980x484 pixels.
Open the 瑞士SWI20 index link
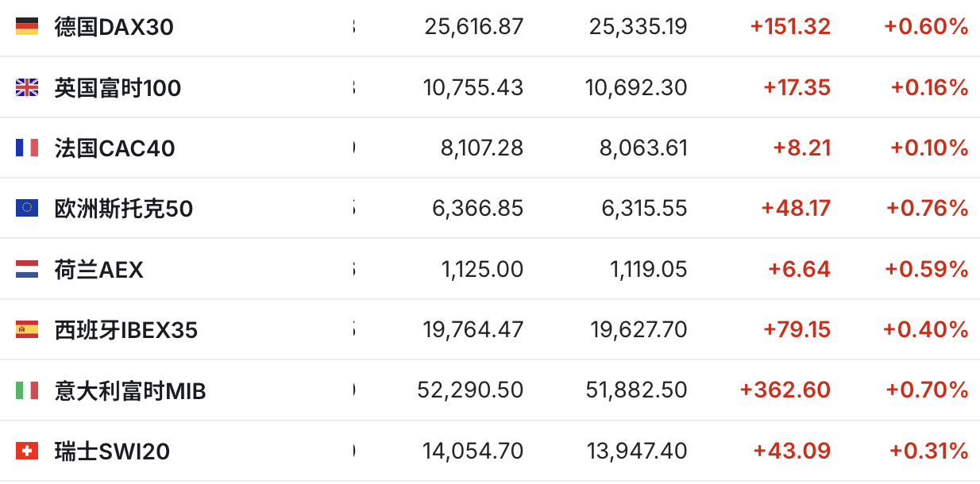pos(112,451)
